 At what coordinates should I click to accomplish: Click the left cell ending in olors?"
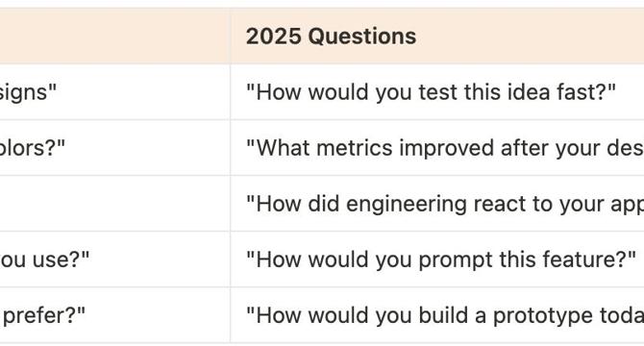coord(115,148)
